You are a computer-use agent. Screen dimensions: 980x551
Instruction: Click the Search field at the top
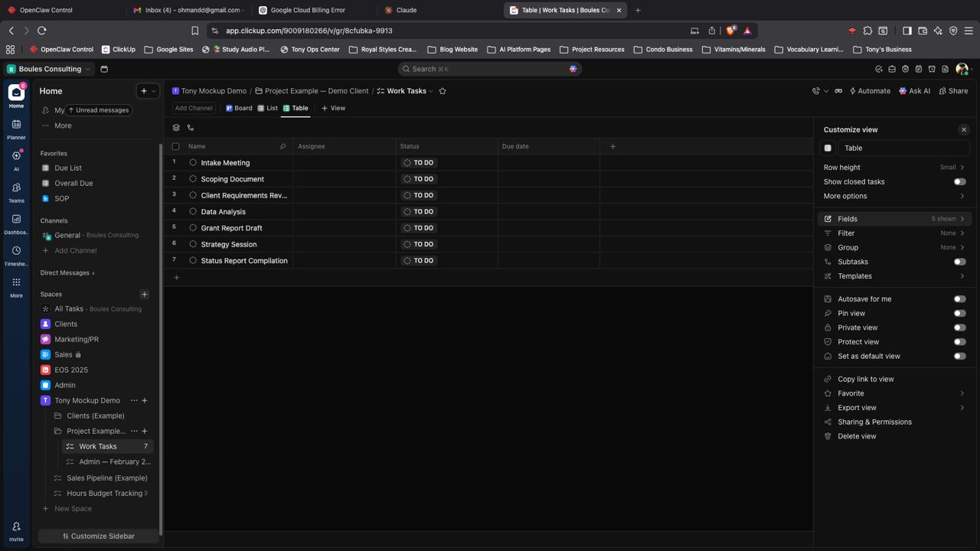point(490,69)
